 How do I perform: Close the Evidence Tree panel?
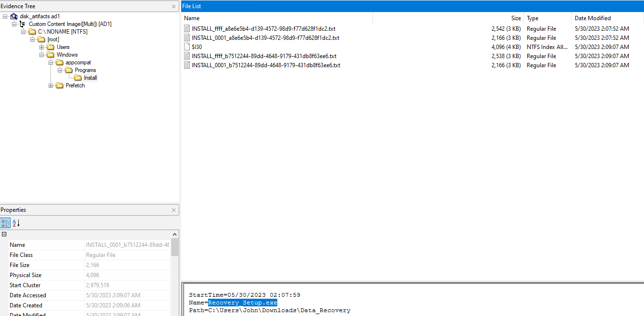click(173, 6)
